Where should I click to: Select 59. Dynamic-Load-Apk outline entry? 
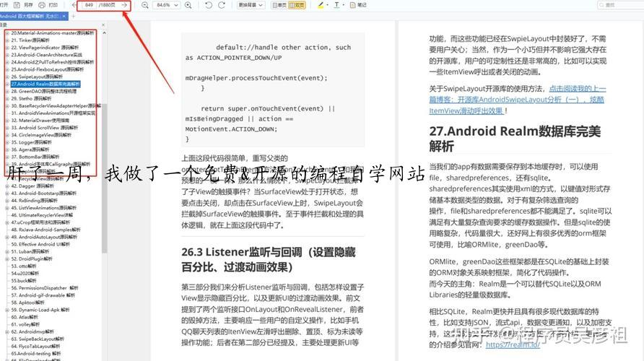pyautogui.click(x=40, y=310)
